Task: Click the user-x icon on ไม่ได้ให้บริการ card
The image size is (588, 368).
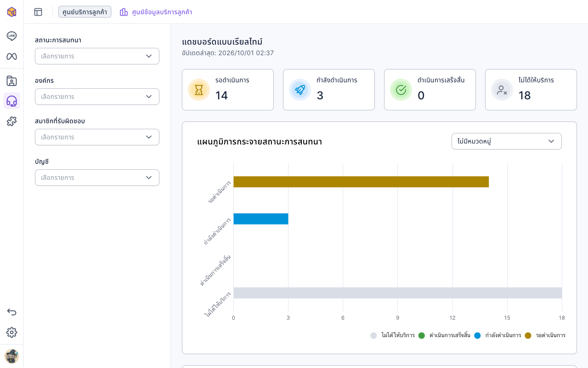Action: click(x=502, y=90)
